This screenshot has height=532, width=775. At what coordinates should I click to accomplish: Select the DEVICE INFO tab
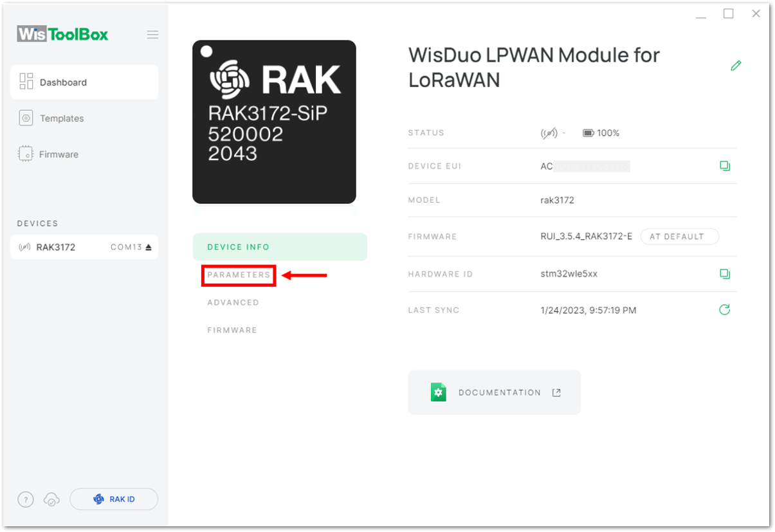[x=280, y=247]
